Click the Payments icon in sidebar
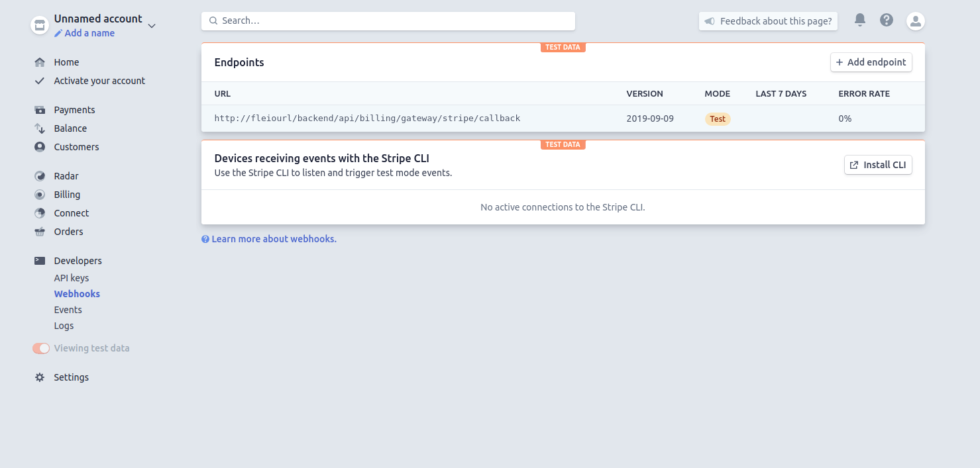Screen dimensions: 980x468 pyautogui.click(x=40, y=110)
